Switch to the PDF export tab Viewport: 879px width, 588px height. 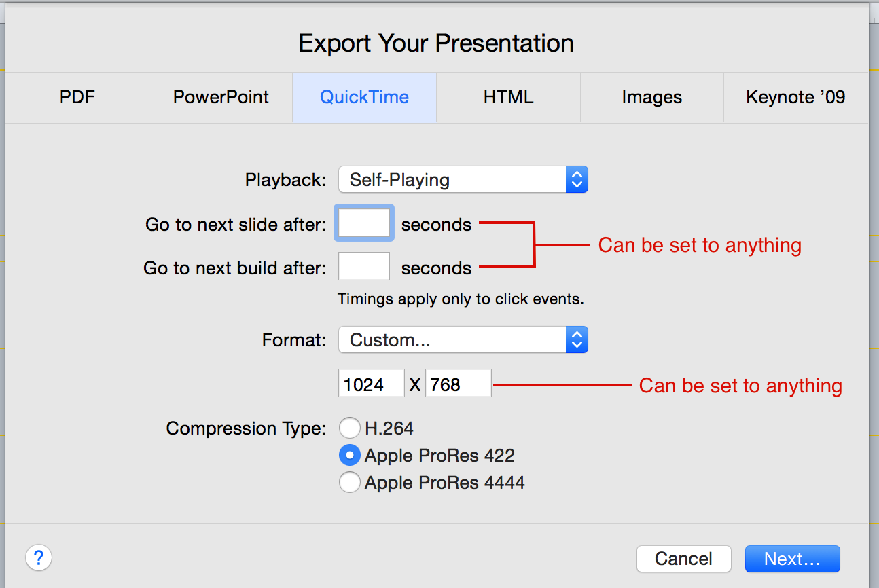77,97
